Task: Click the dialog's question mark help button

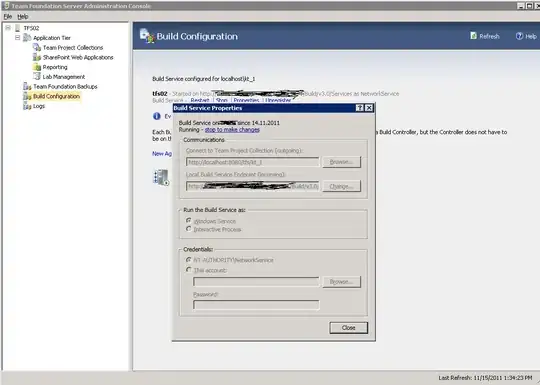Action: click(360, 108)
